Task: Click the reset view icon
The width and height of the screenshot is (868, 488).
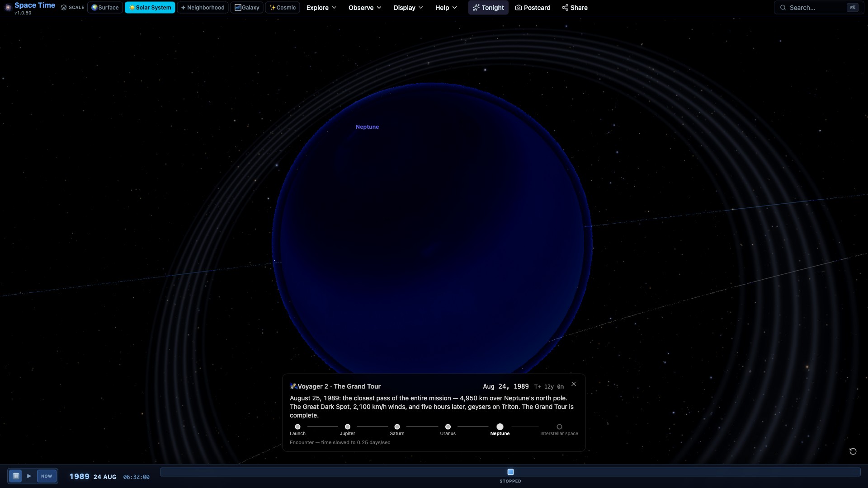Action: click(853, 451)
